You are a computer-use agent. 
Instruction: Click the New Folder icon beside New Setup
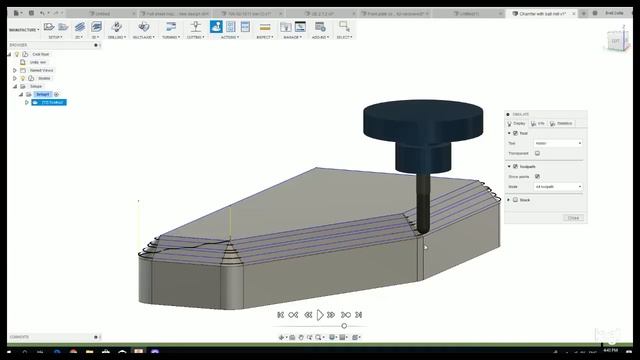click(x=63, y=27)
